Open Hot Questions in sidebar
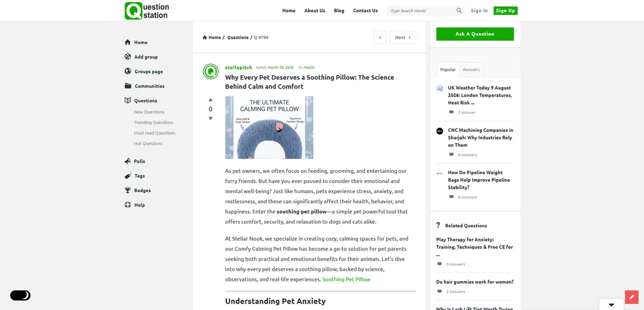 coord(149,144)
